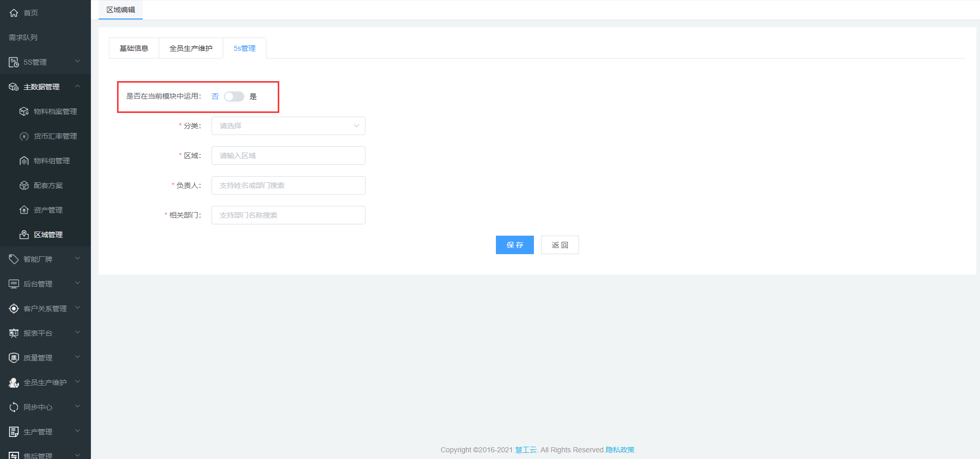Screen dimensions: 980x459
Task: Click the 5S管理 sidebar icon
Action: (x=14, y=62)
